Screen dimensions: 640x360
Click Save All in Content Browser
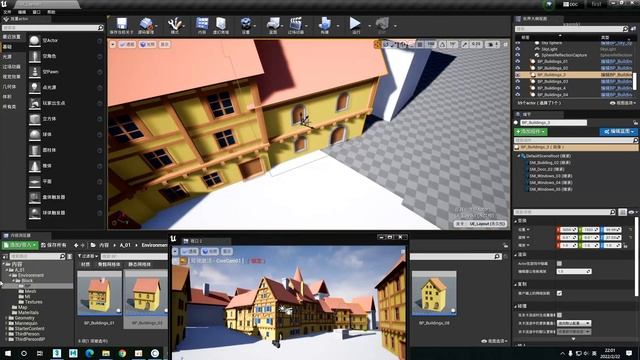[54, 245]
